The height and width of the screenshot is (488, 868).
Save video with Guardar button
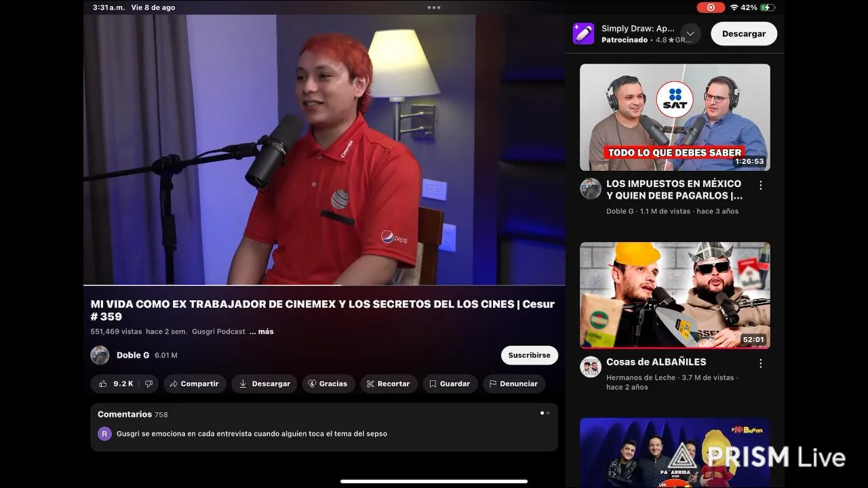click(450, 384)
